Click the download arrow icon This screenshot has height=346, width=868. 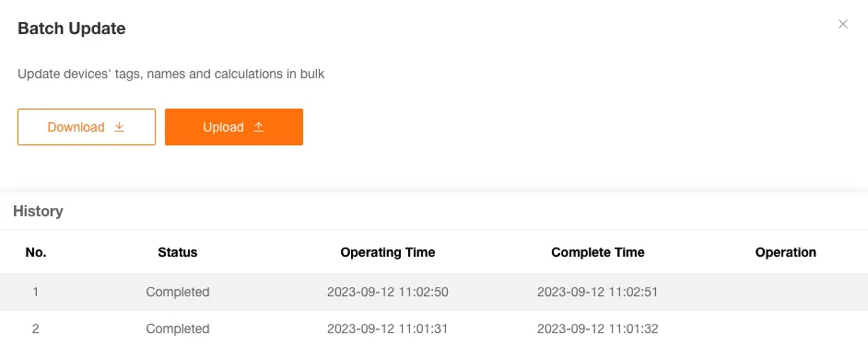119,127
